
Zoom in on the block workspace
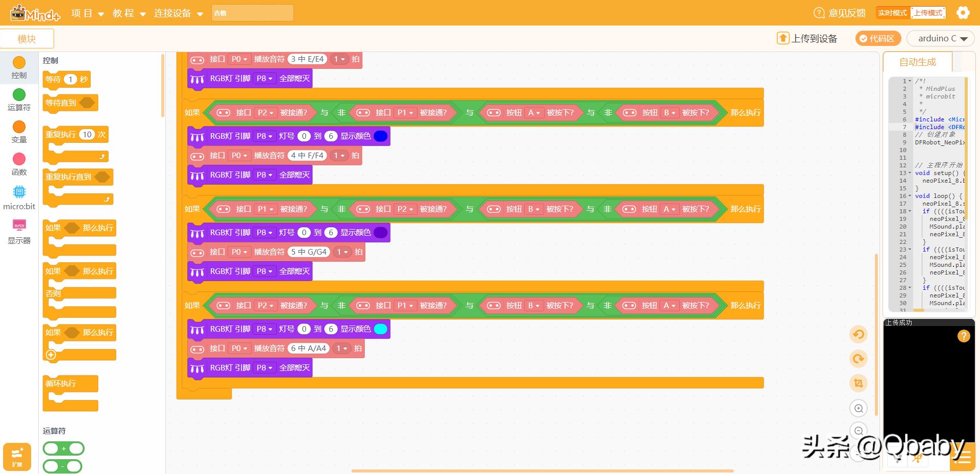(x=859, y=408)
